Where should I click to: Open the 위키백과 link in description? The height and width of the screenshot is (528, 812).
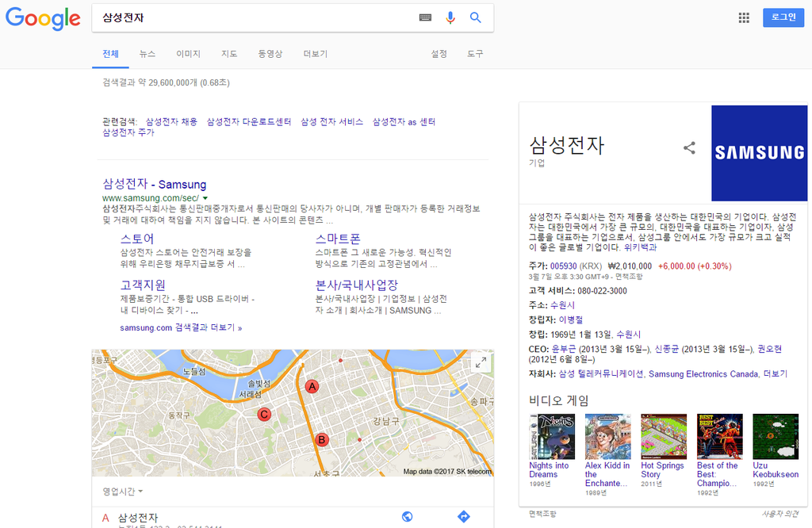[x=640, y=247]
